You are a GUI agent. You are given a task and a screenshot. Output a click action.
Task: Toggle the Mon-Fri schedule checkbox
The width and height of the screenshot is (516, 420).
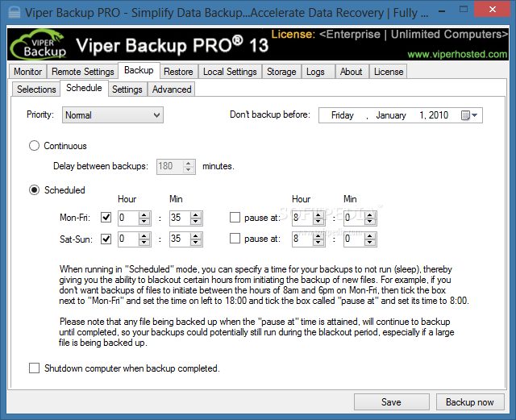[106, 217]
